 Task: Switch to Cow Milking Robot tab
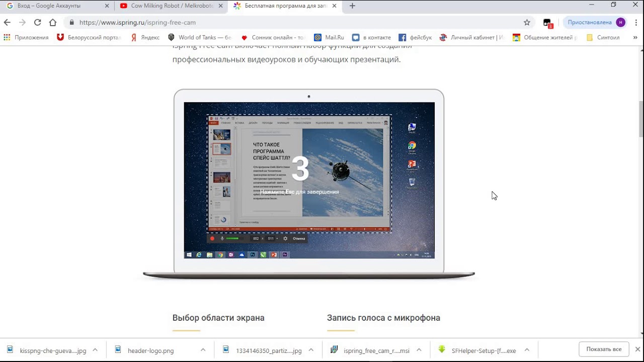(171, 6)
